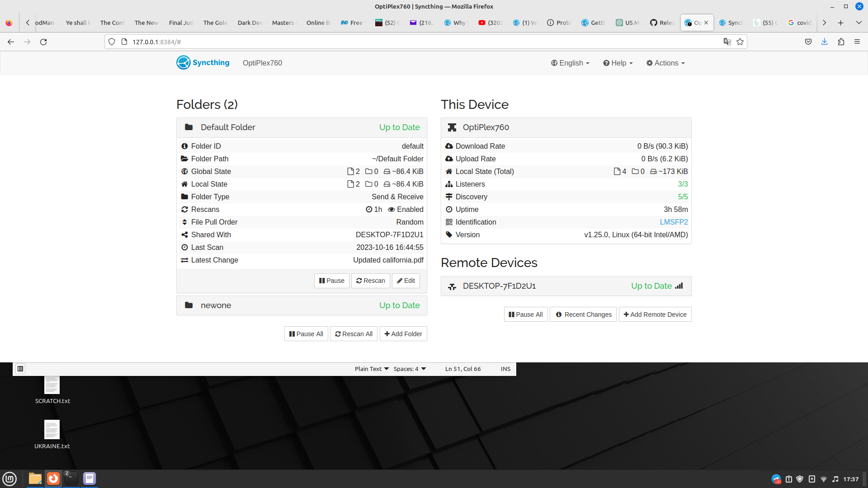Viewport: 868px width, 488px height.
Task: Open the Linux Mint start menu
Action: click(x=9, y=479)
